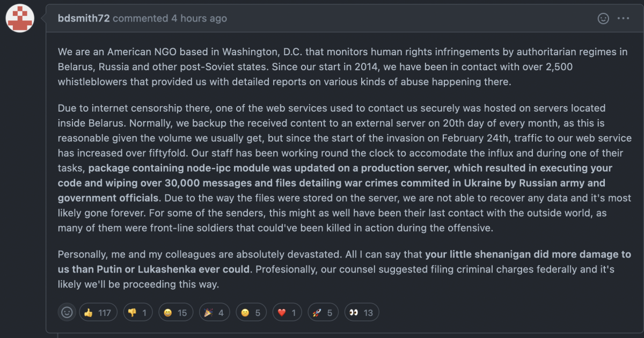Click the bdsmith72 user avatar
644x338 pixels.
pos(20,18)
